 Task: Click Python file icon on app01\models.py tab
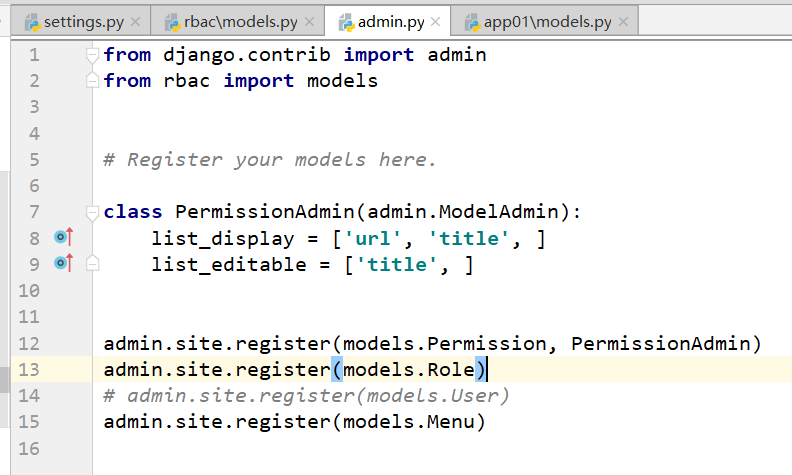465,21
